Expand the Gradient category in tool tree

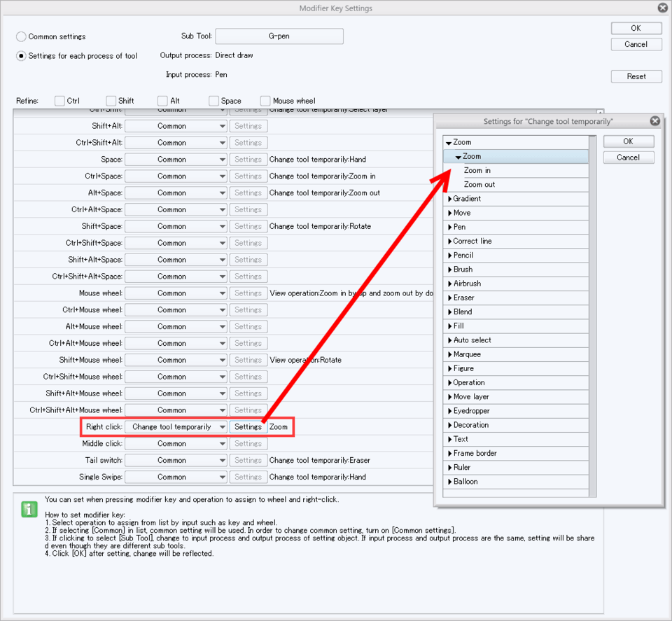[x=449, y=199]
